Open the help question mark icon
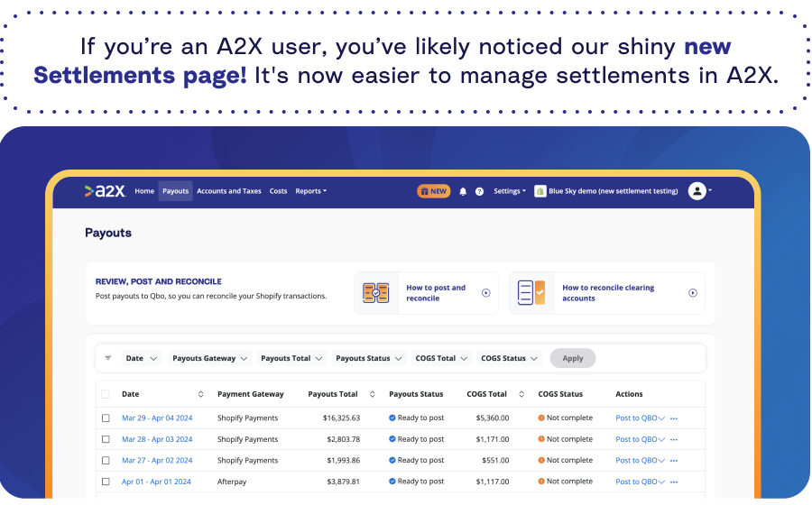 tap(480, 191)
